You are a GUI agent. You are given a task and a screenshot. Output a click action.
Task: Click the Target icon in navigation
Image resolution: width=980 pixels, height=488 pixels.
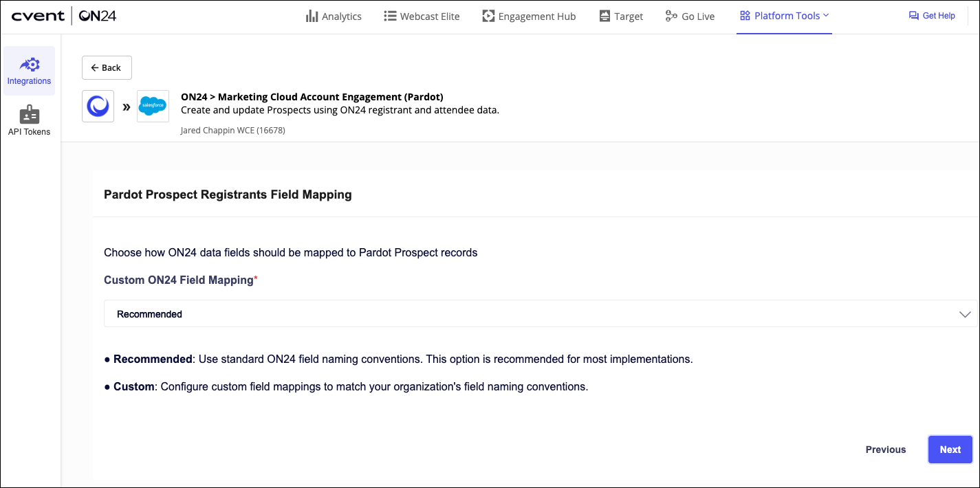click(605, 16)
